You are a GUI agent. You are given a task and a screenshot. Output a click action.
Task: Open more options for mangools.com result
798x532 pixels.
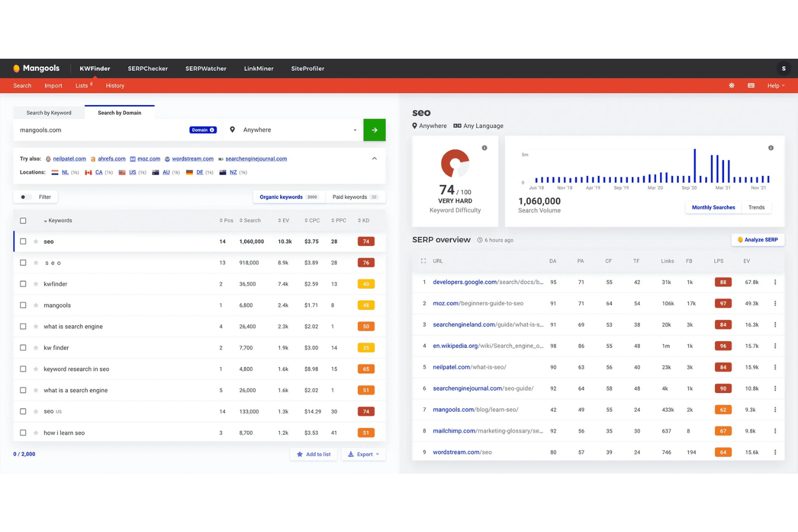pyautogui.click(x=775, y=410)
